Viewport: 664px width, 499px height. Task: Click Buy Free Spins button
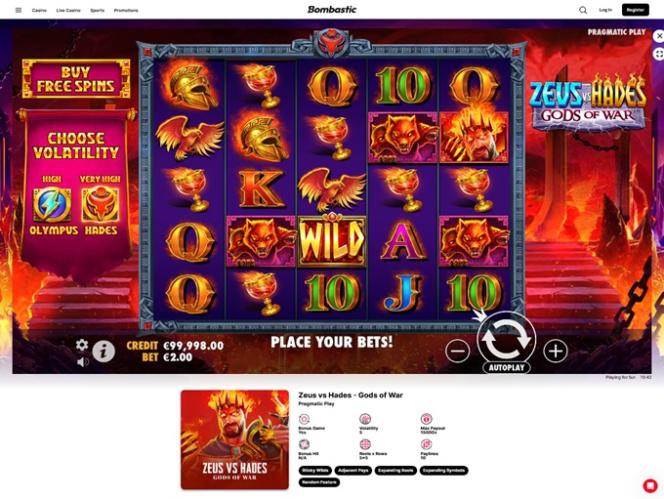click(x=76, y=79)
